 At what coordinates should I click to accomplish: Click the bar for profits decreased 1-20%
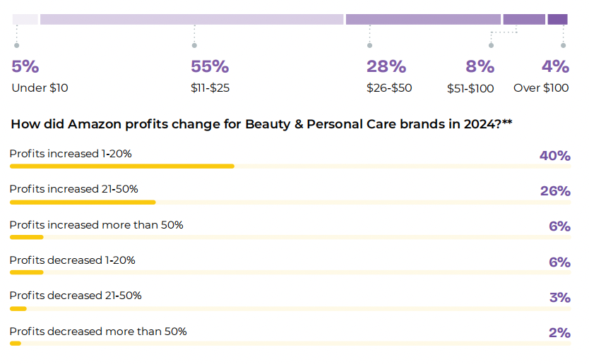(x=27, y=272)
